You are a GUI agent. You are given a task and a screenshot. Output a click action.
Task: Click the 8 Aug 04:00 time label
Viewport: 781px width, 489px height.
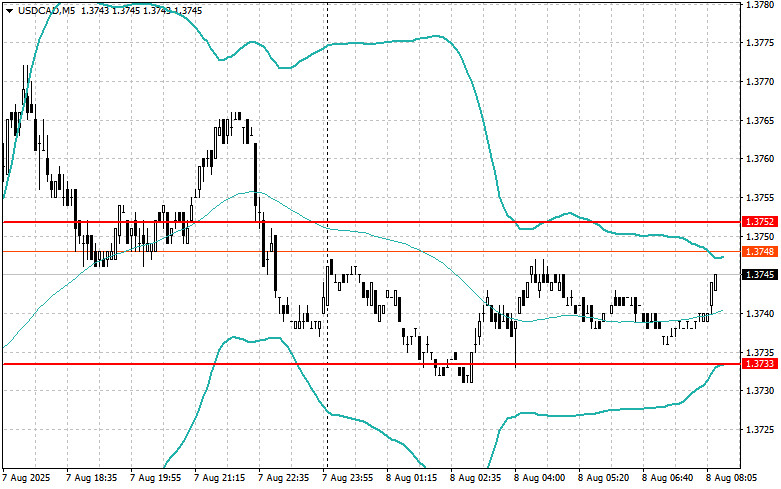[x=539, y=478]
